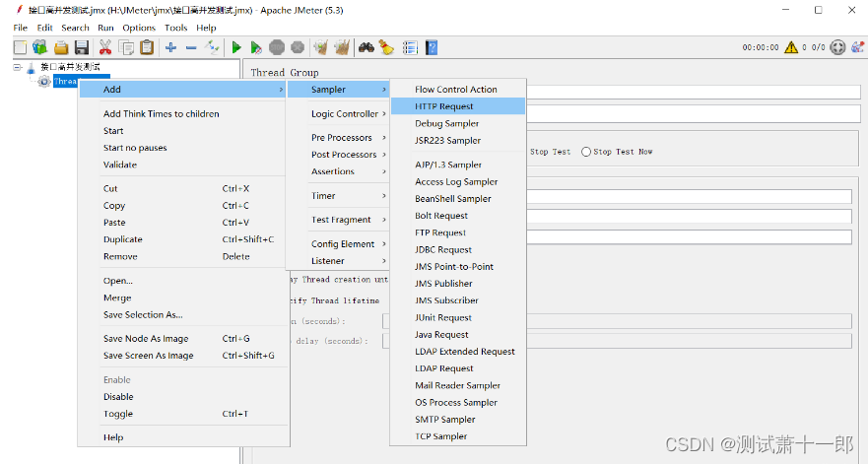Screen dimensions: 868x464
Task: Open the Tools menu
Action: pyautogui.click(x=176, y=28)
